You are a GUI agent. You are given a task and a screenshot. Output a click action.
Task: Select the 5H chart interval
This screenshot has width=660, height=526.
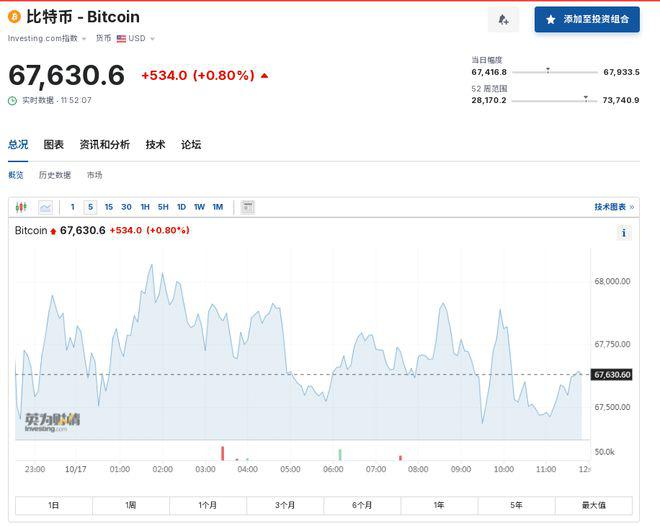tap(163, 207)
